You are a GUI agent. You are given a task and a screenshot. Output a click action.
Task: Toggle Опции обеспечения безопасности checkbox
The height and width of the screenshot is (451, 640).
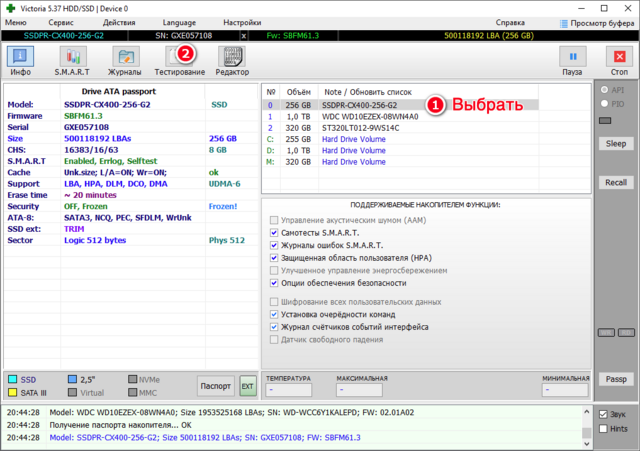coord(275,283)
